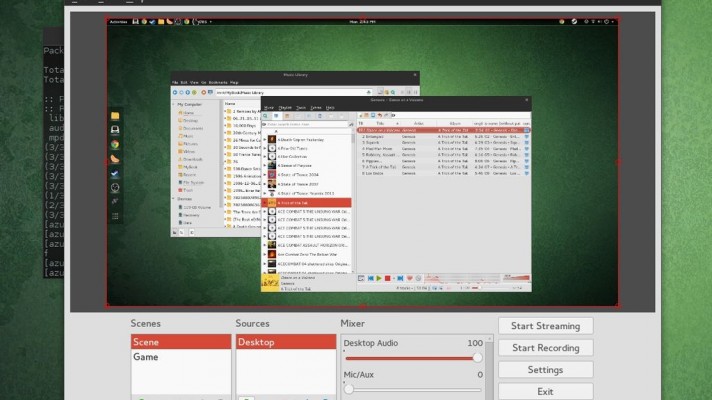The width and height of the screenshot is (712, 400).
Task: Open Playlist menu in the music player
Action: click(x=285, y=108)
